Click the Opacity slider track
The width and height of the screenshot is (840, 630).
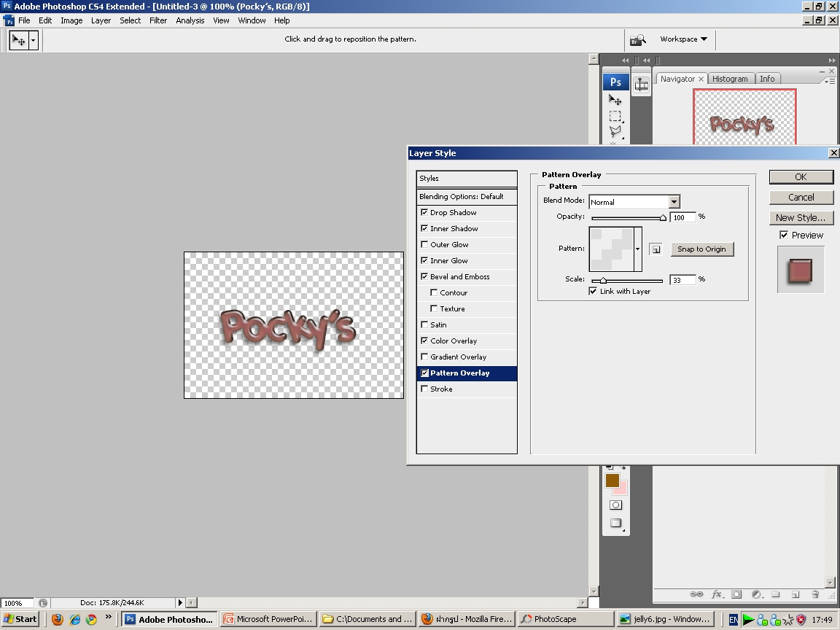click(628, 217)
